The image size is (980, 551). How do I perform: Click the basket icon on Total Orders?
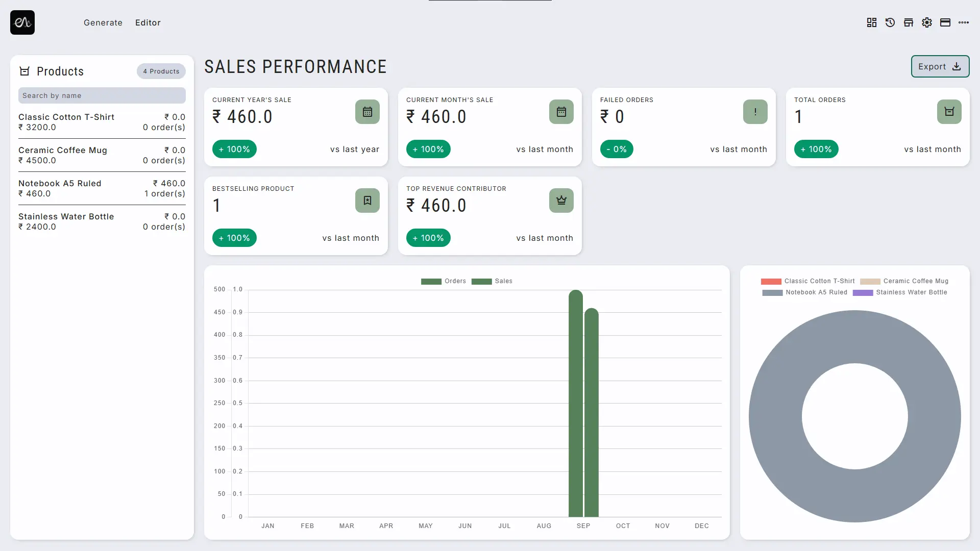point(949,112)
